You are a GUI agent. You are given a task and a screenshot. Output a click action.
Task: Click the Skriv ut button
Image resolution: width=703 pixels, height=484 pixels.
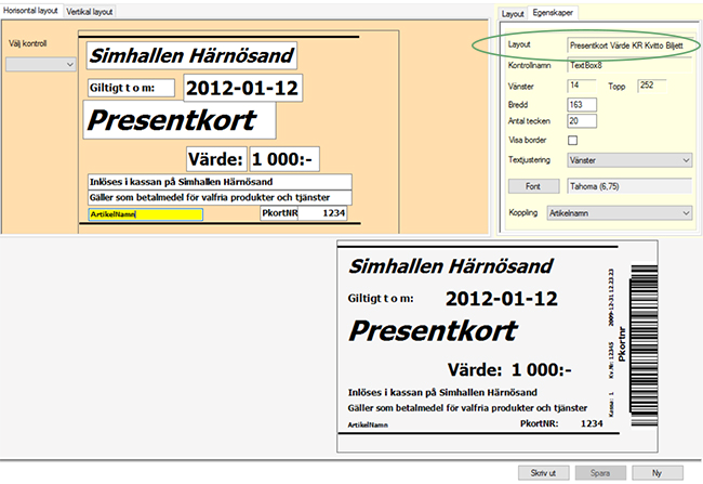(x=543, y=473)
